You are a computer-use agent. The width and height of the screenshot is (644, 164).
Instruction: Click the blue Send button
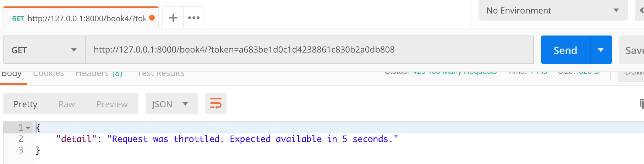click(565, 50)
